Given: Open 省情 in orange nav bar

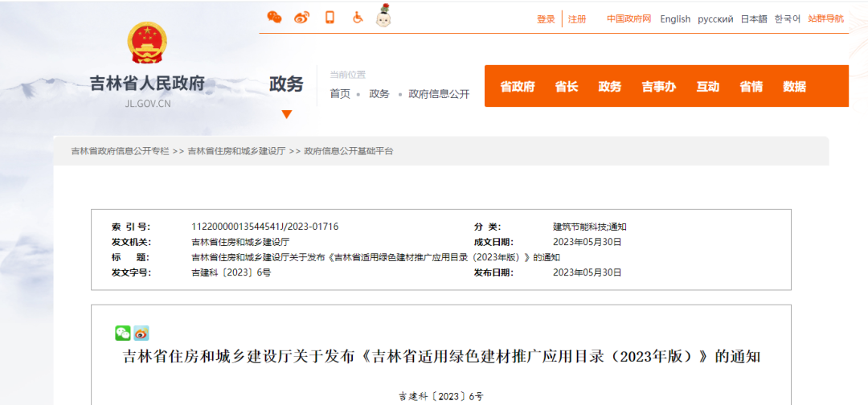Looking at the screenshot, I should (751, 86).
